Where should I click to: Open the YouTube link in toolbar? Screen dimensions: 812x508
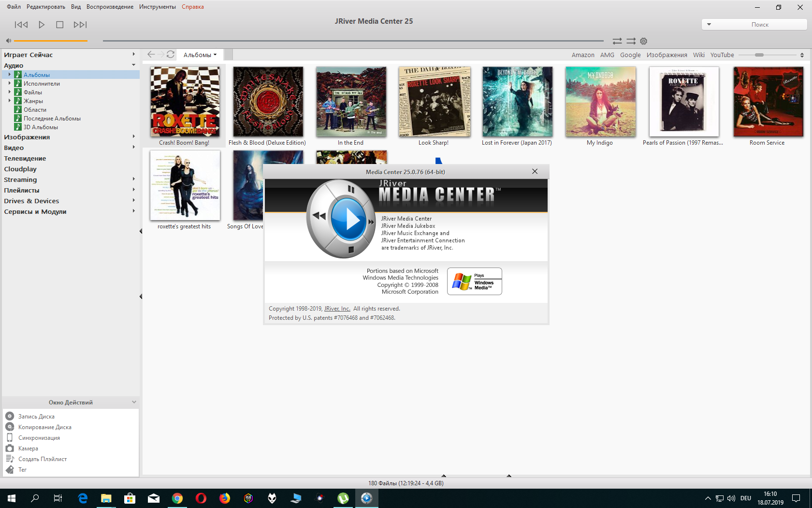pos(722,55)
